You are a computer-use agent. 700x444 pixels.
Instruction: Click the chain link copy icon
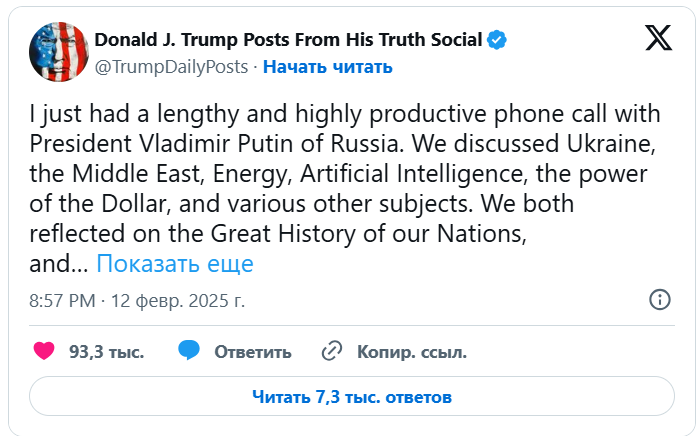[x=333, y=352]
